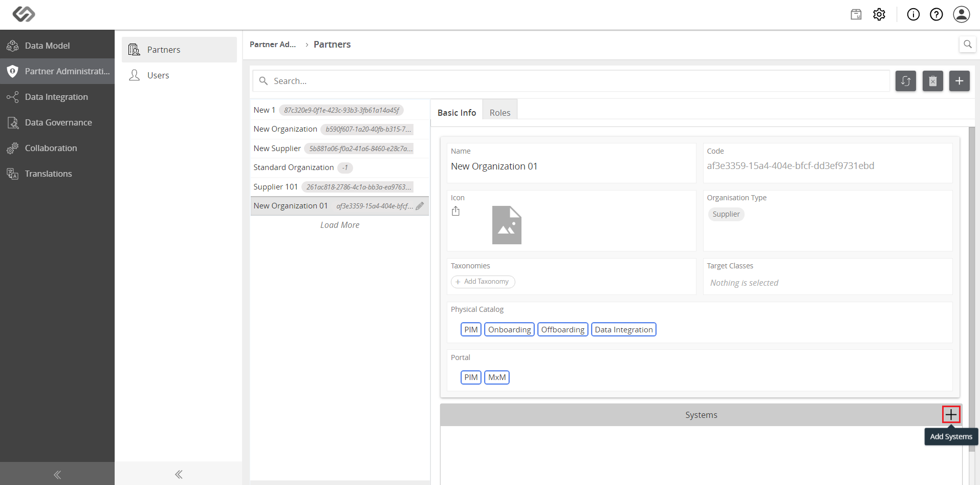This screenshot has height=485, width=980.
Task: Toggle PIM under Portal
Action: tap(471, 377)
